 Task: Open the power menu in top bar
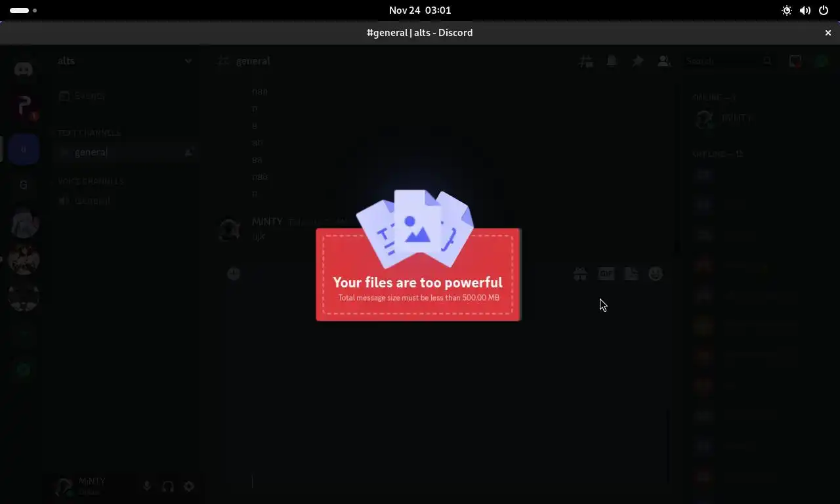click(824, 10)
